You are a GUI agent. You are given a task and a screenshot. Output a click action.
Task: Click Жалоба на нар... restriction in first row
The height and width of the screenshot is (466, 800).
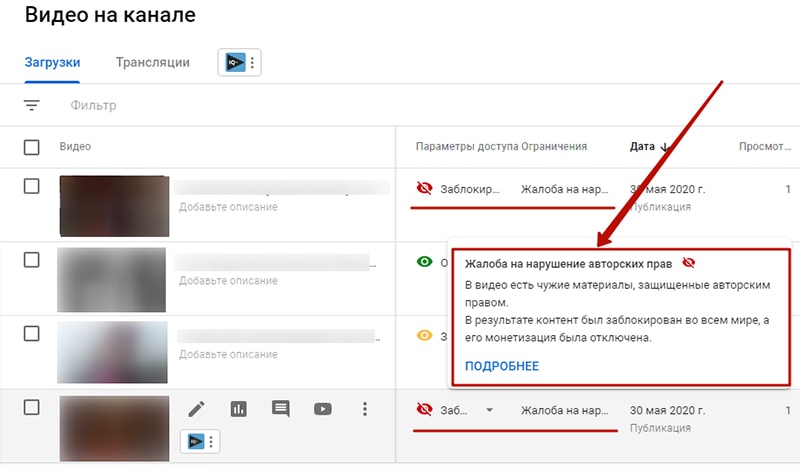click(x=565, y=188)
